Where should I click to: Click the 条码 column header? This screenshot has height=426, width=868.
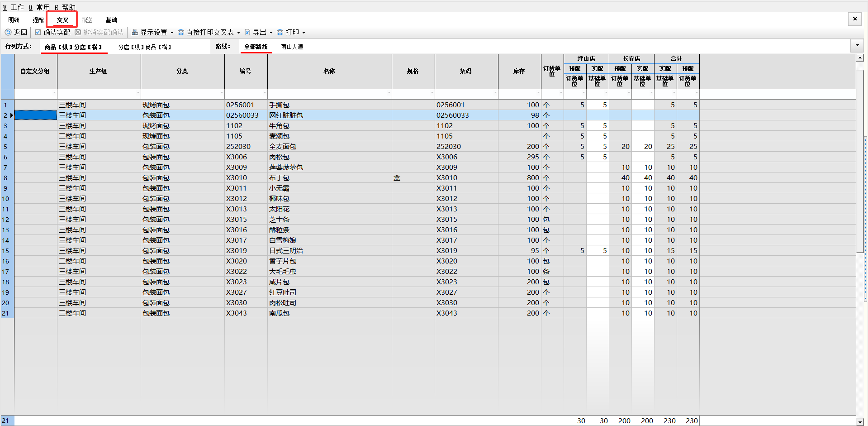pos(466,71)
